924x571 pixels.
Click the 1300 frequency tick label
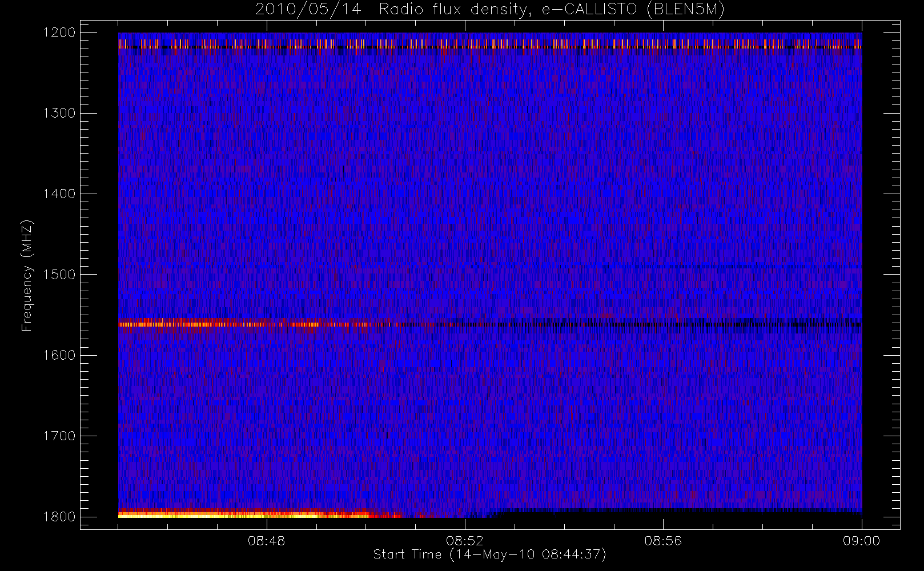(x=59, y=113)
